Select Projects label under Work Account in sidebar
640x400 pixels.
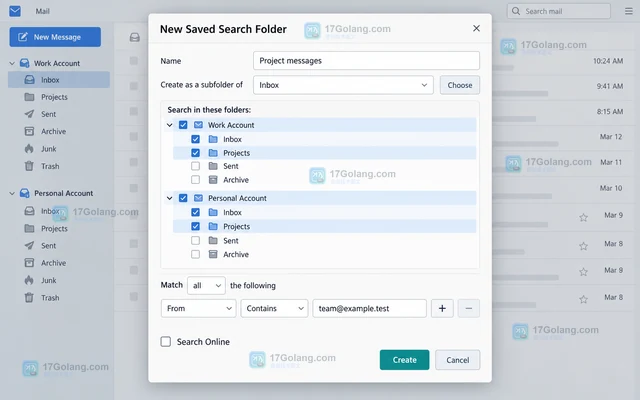[54, 97]
